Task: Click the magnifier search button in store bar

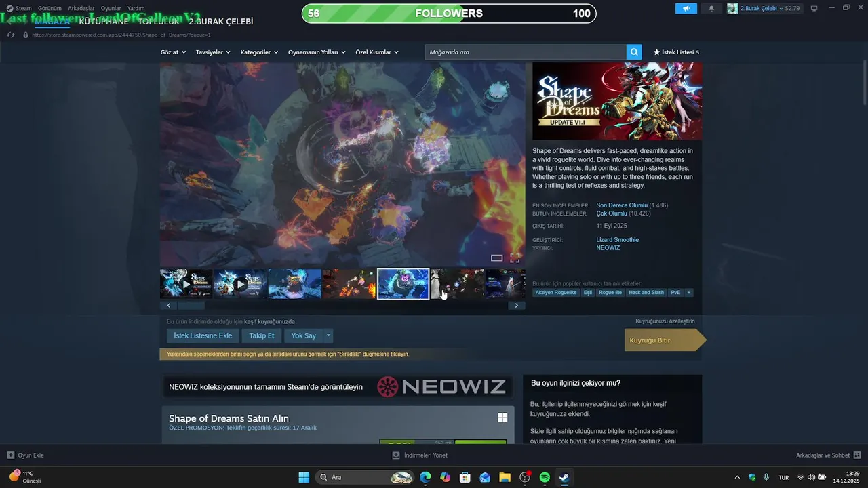Action: coord(634,52)
